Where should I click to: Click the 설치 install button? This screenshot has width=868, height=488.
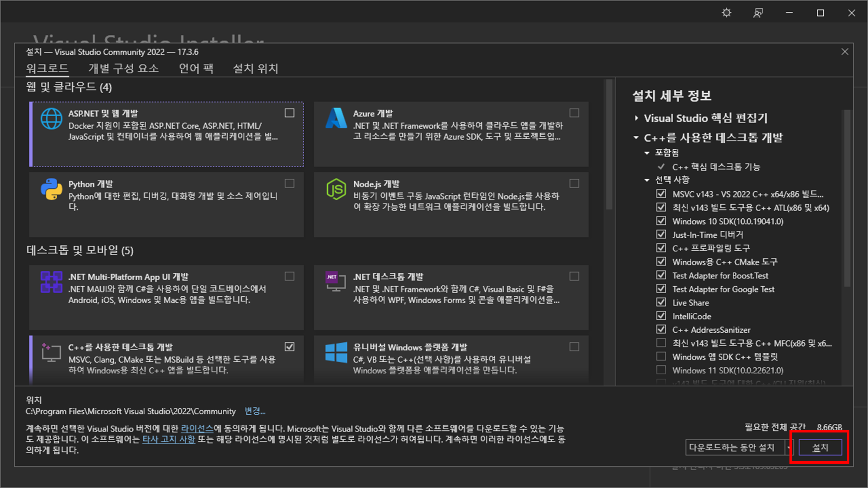click(x=820, y=447)
